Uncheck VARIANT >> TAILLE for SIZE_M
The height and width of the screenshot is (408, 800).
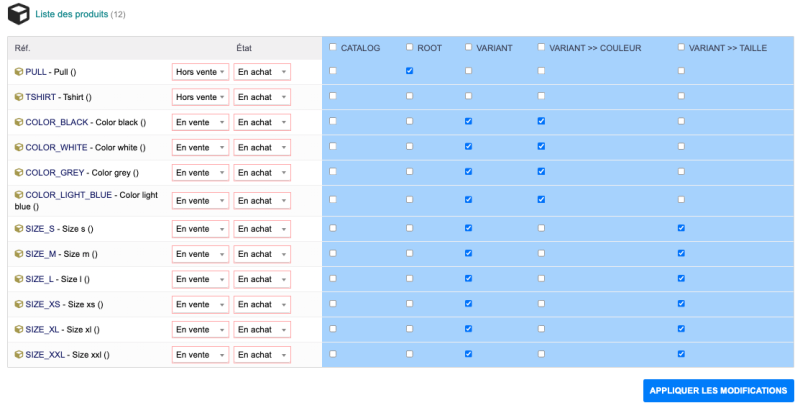pyautogui.click(x=681, y=253)
